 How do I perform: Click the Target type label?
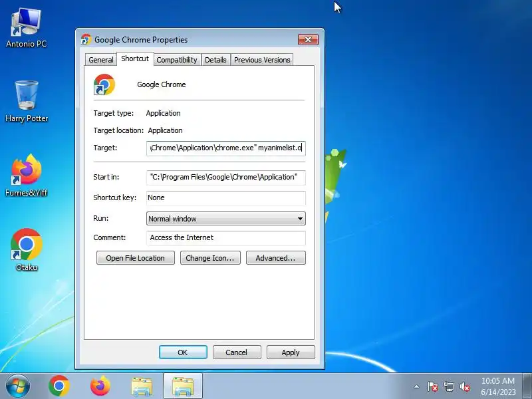113,113
